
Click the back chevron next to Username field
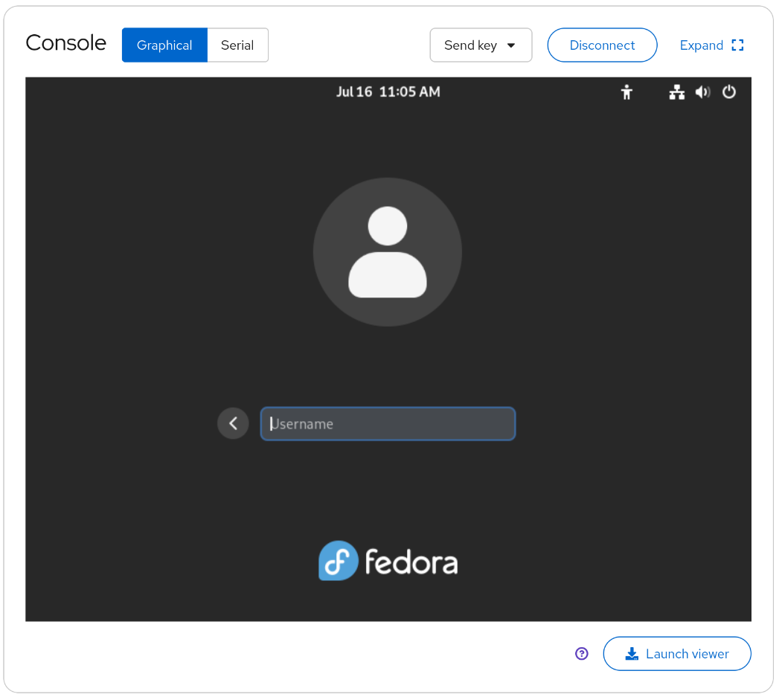pos(233,423)
